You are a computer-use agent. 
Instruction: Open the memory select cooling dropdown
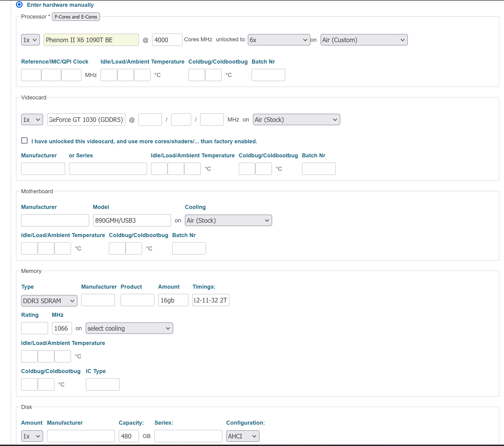point(129,328)
